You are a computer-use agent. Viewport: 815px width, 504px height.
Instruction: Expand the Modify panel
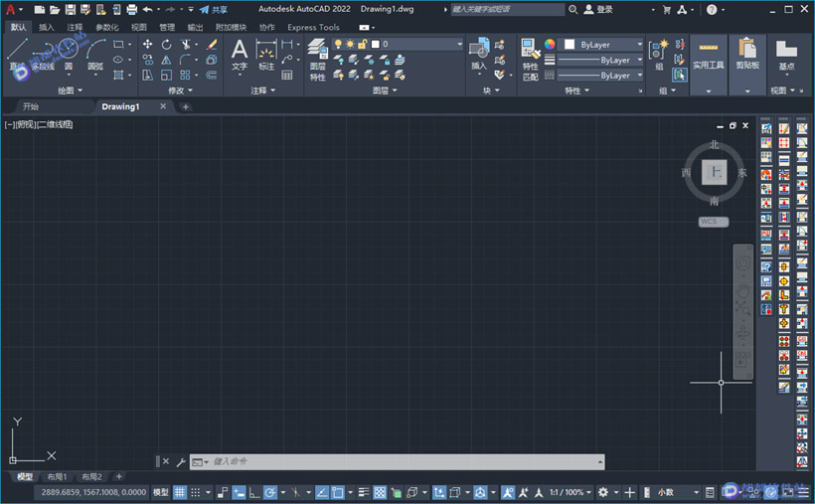click(x=180, y=90)
